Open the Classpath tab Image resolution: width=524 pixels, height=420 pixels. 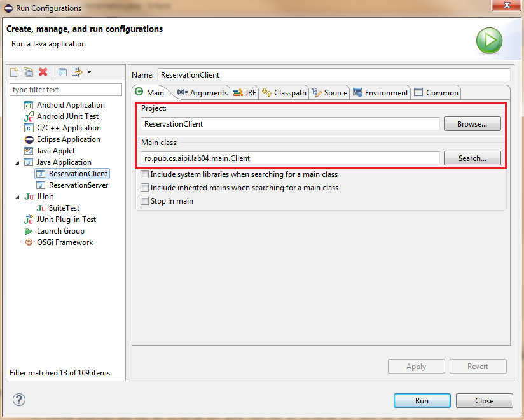pyautogui.click(x=284, y=93)
